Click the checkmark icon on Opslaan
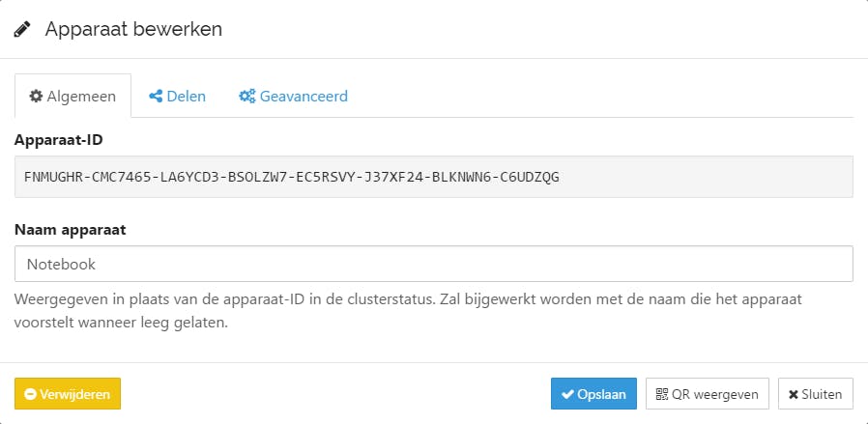 coord(567,394)
